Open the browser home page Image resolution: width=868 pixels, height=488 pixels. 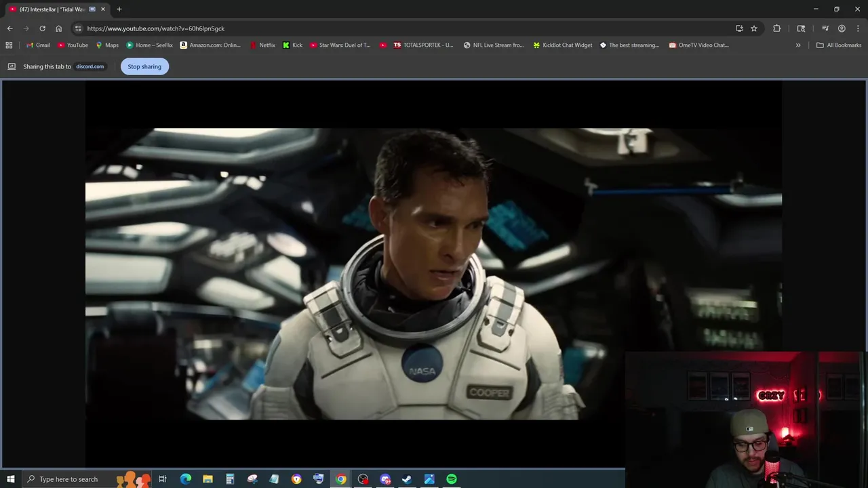point(58,28)
